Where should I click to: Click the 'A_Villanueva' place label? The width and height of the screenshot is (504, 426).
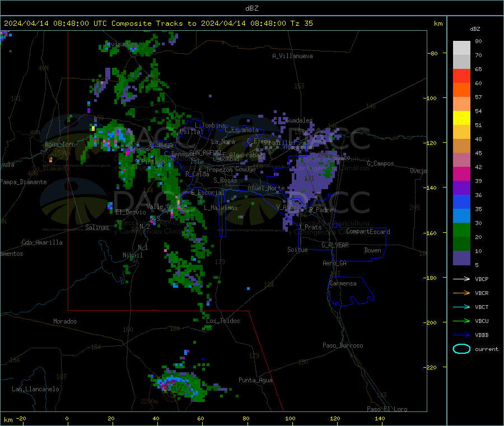pyautogui.click(x=292, y=56)
